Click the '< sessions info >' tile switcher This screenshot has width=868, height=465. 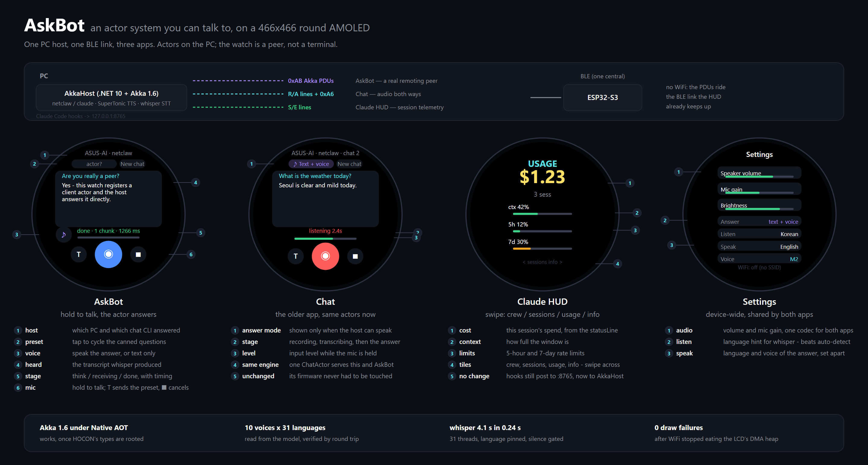[x=542, y=262]
